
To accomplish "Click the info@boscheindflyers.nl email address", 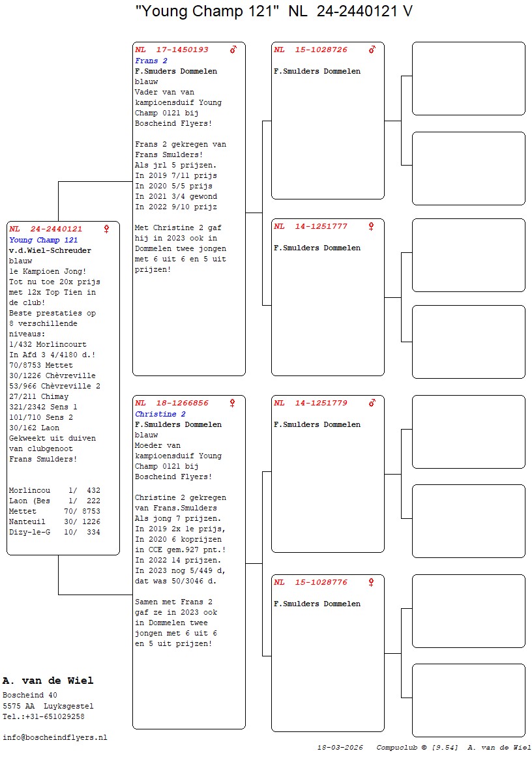I will (55, 737).
